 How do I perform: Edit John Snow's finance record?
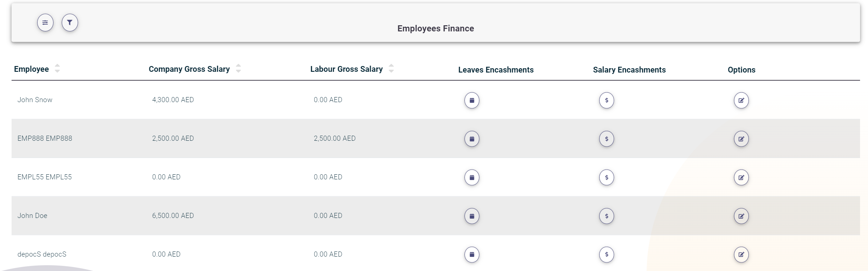(x=741, y=100)
